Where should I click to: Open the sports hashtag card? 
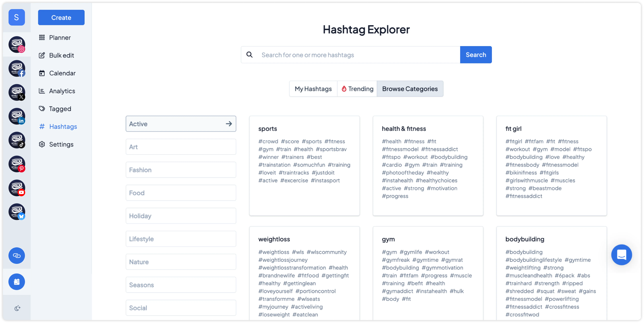tap(304, 166)
